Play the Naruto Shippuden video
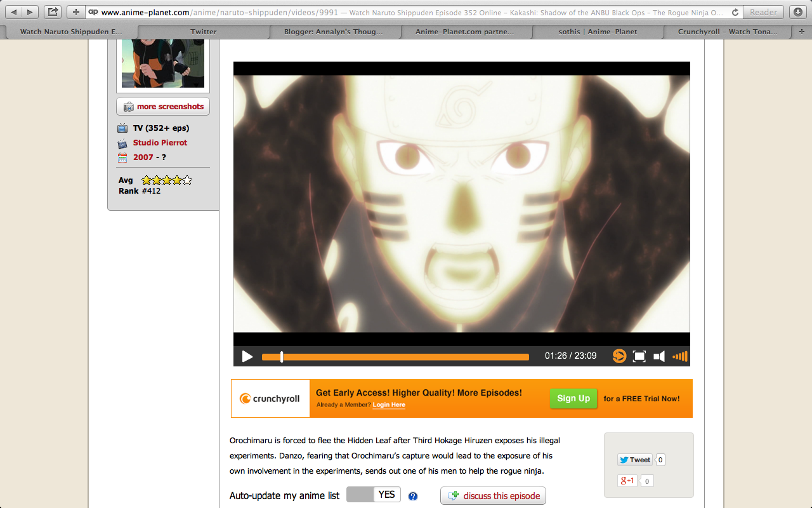 coord(247,356)
